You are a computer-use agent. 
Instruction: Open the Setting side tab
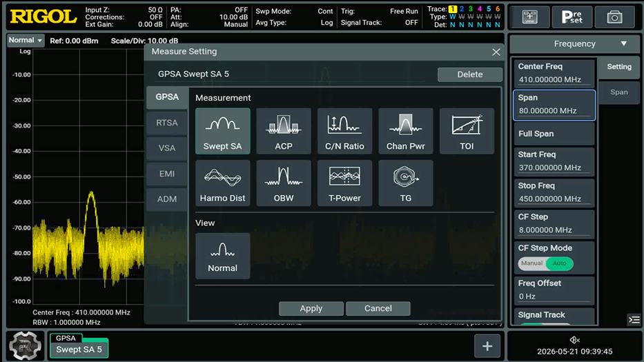click(619, 67)
